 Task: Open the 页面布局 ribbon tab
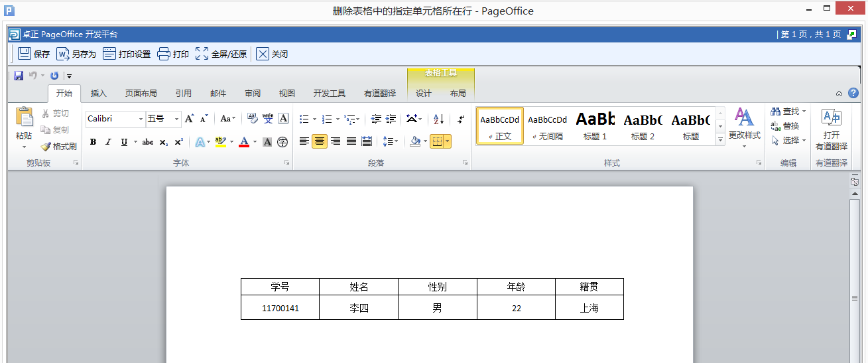tap(141, 94)
